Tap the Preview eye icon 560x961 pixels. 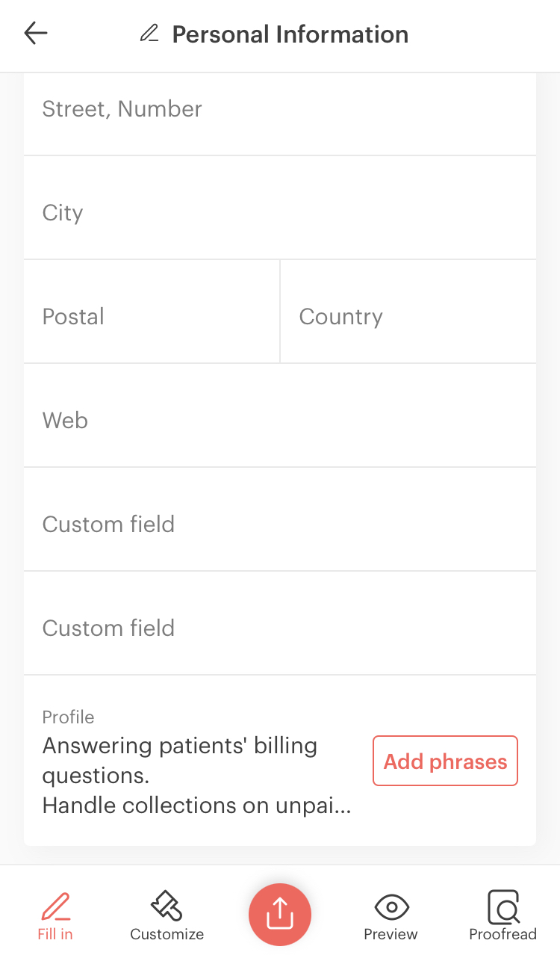click(391, 906)
